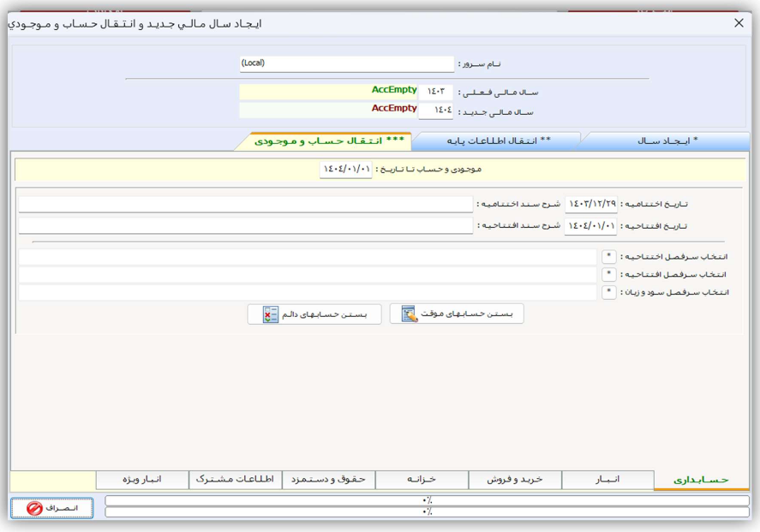Click the سال مالی جدید year field

(435, 111)
